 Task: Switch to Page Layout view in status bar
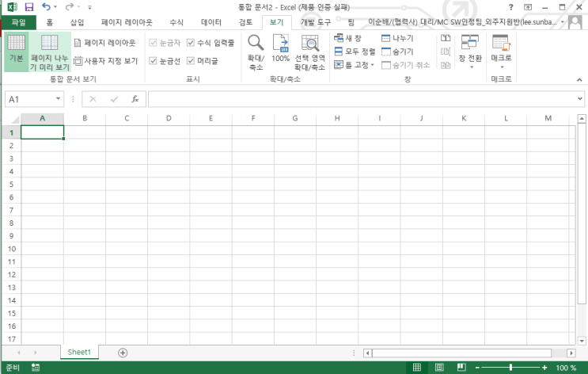[x=439, y=367]
